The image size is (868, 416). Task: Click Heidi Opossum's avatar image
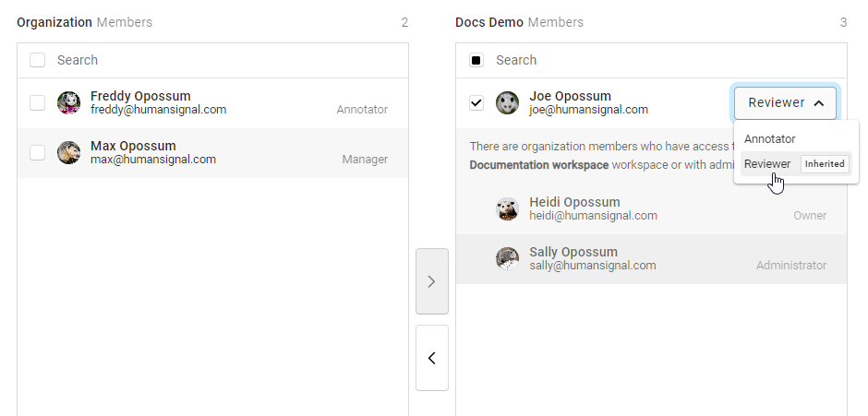point(507,209)
